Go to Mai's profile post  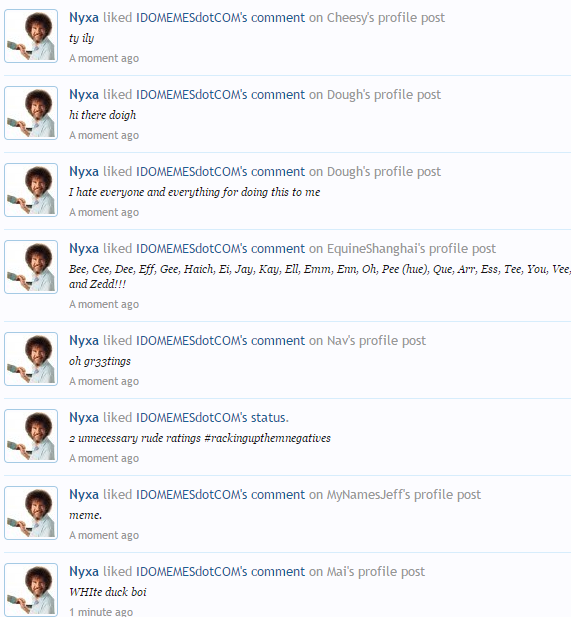(x=376, y=572)
